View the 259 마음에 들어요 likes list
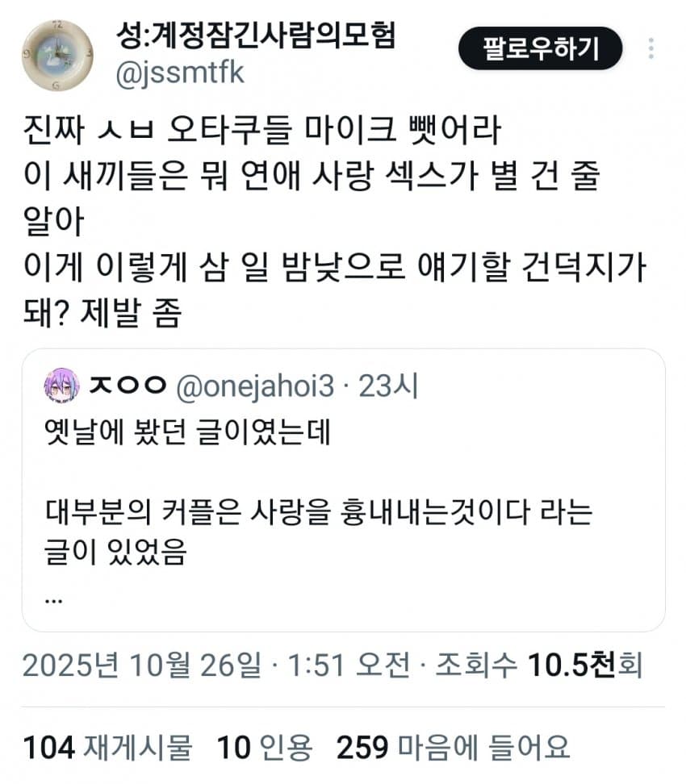Image resolution: width=686 pixels, height=784 pixels. [454, 748]
